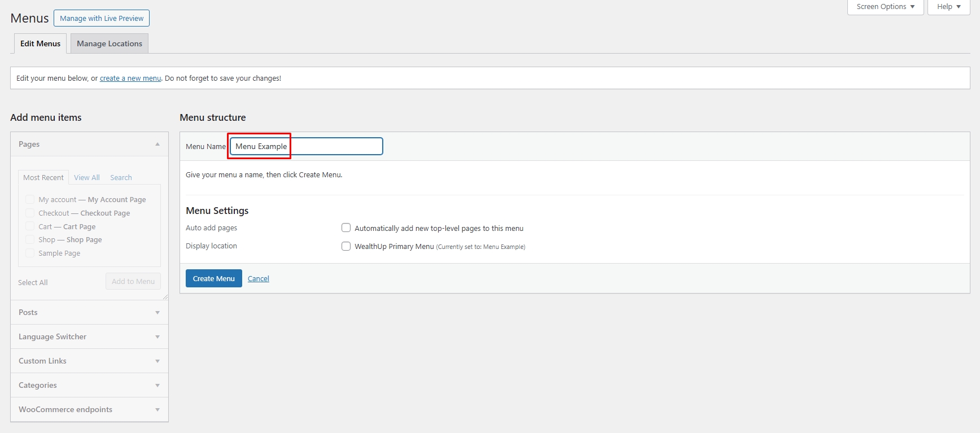Expand the Custom Links section
Image resolution: width=980 pixels, height=433 pixels.
click(x=158, y=361)
